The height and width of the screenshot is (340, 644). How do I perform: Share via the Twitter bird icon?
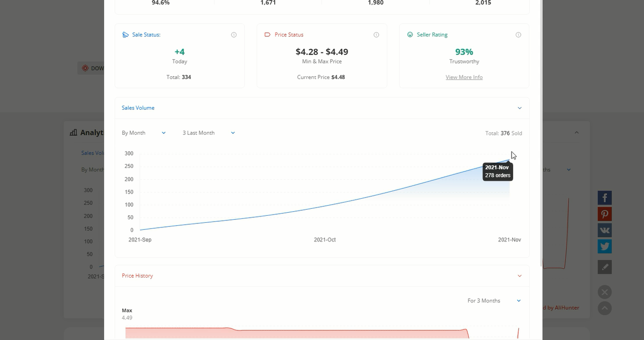tap(604, 246)
